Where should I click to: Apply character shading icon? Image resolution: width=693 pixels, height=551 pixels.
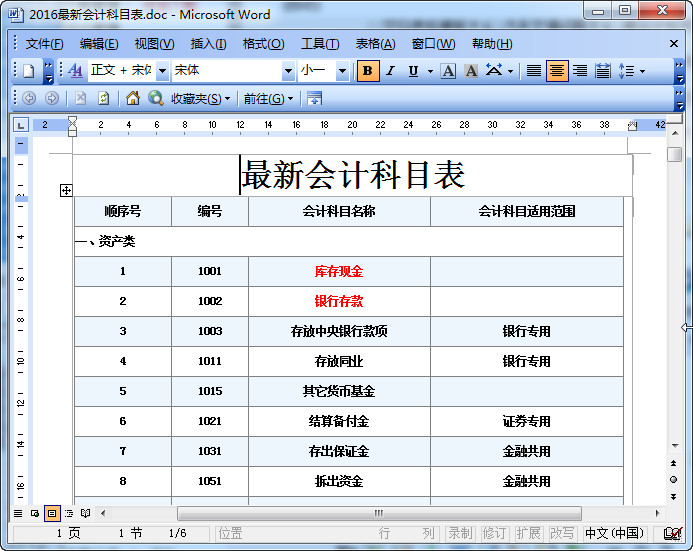click(471, 71)
